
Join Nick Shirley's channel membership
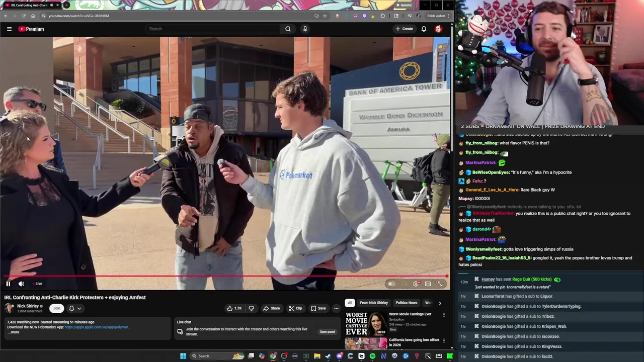56,308
